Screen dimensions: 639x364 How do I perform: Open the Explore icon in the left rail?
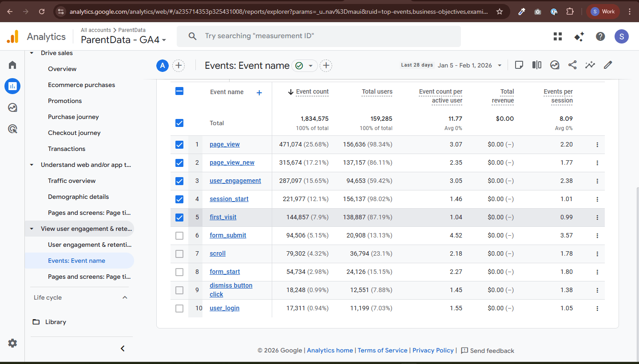[x=12, y=107]
